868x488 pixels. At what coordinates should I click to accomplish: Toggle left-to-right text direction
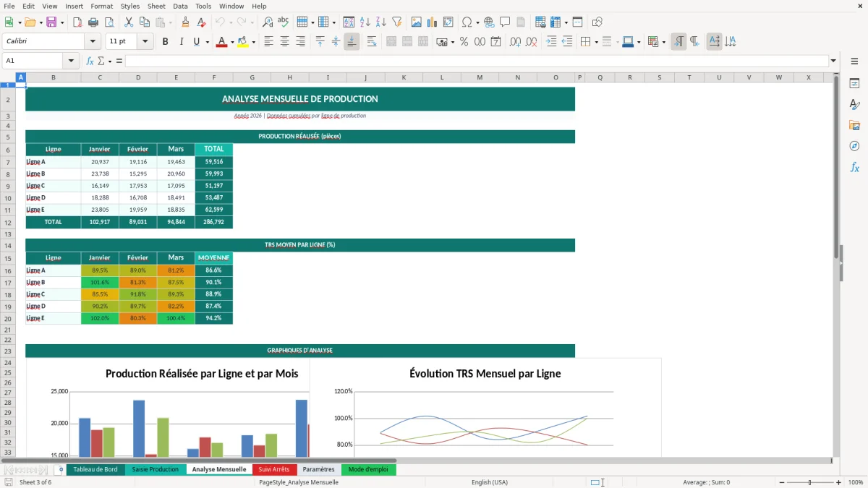click(678, 42)
